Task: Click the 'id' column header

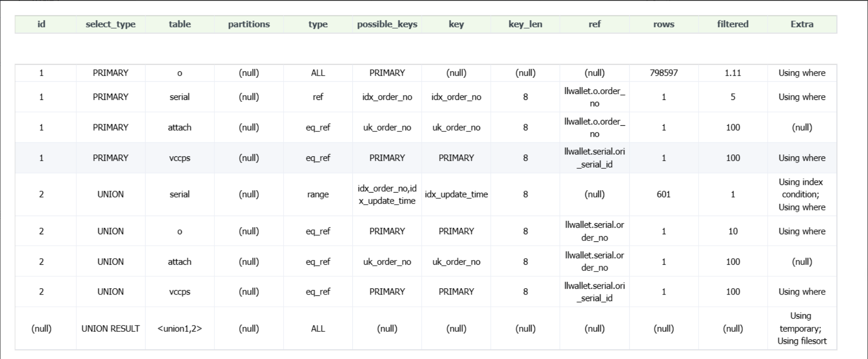Action: (x=41, y=24)
